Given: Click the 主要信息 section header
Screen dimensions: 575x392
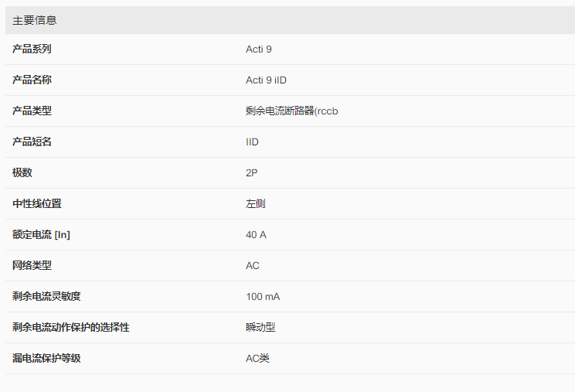Looking at the screenshot, I should [x=35, y=20].
